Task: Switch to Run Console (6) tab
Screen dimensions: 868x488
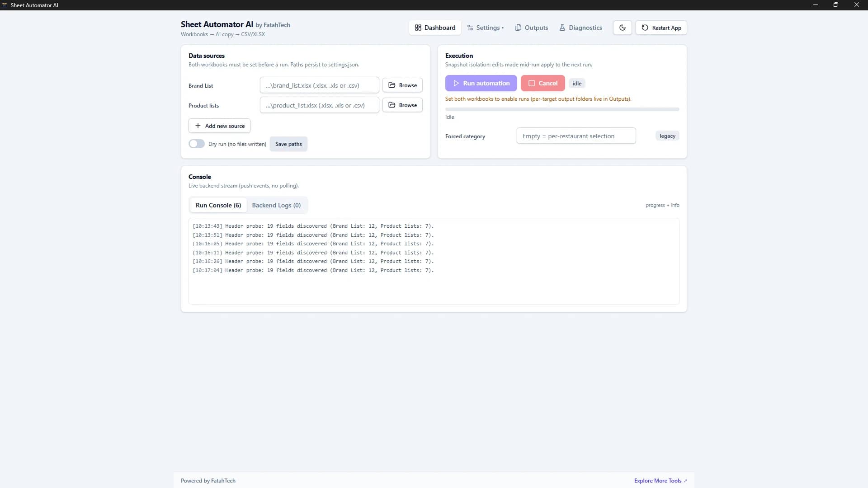Action: coord(218,205)
